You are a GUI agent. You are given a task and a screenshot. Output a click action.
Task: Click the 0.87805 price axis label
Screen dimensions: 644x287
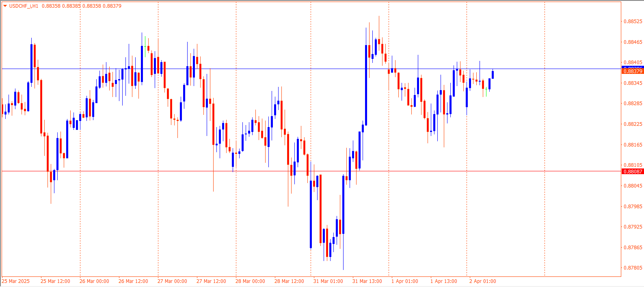coord(633,268)
